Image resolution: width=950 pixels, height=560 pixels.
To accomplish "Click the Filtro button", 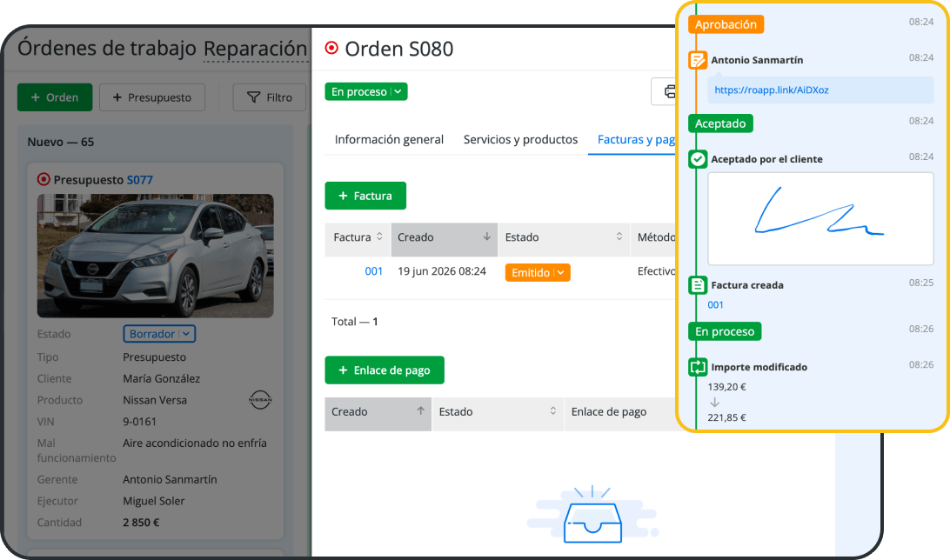I will [270, 97].
